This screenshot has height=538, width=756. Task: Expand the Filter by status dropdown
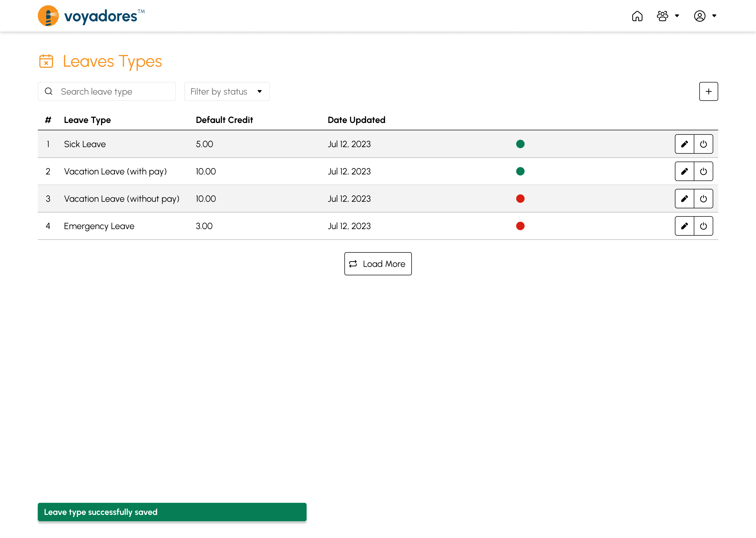point(226,91)
